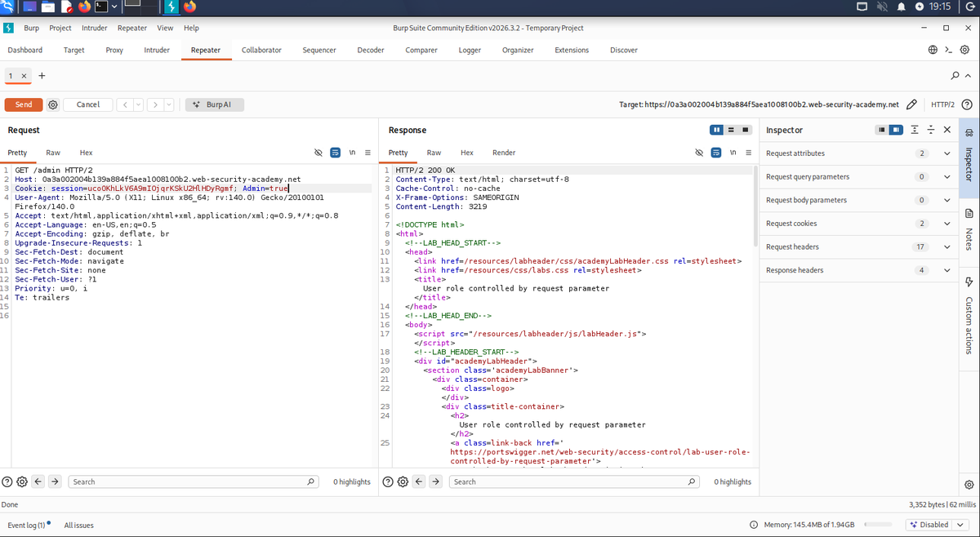Expand Request cookies section
This screenshot has height=537, width=980.
click(947, 223)
